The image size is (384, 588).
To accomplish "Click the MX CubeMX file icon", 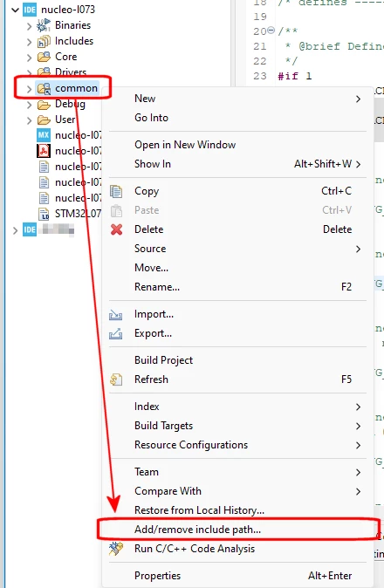I will pyautogui.click(x=44, y=135).
